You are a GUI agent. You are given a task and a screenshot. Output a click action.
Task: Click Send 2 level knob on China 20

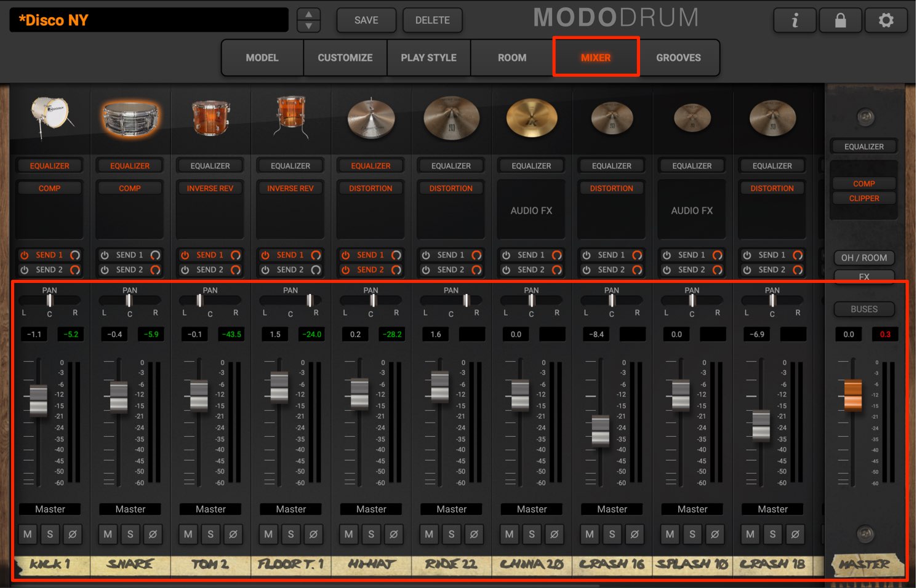[557, 269]
